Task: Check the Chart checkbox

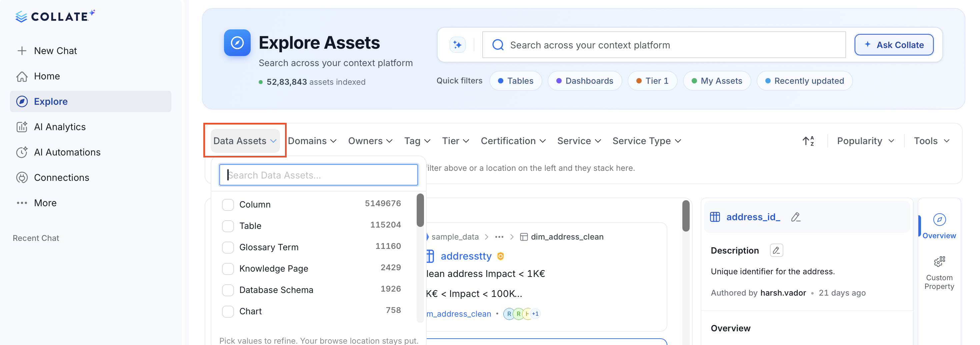Action: pyautogui.click(x=228, y=311)
